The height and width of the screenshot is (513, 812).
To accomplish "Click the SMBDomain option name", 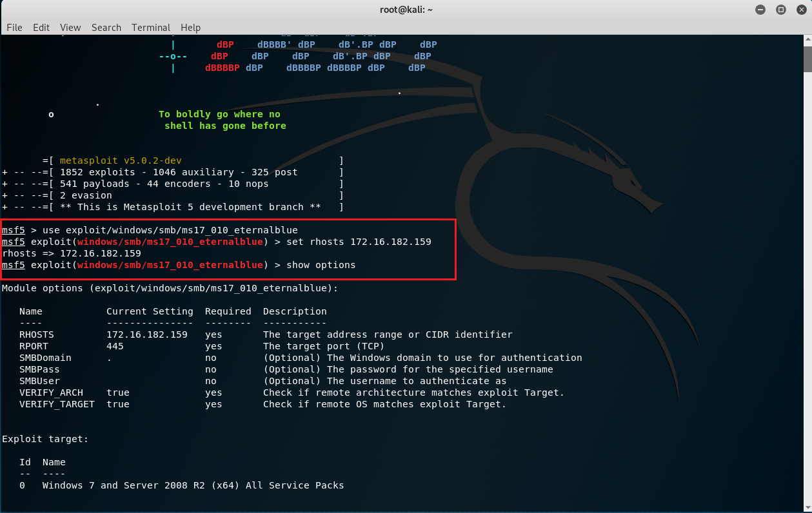I will point(45,358).
